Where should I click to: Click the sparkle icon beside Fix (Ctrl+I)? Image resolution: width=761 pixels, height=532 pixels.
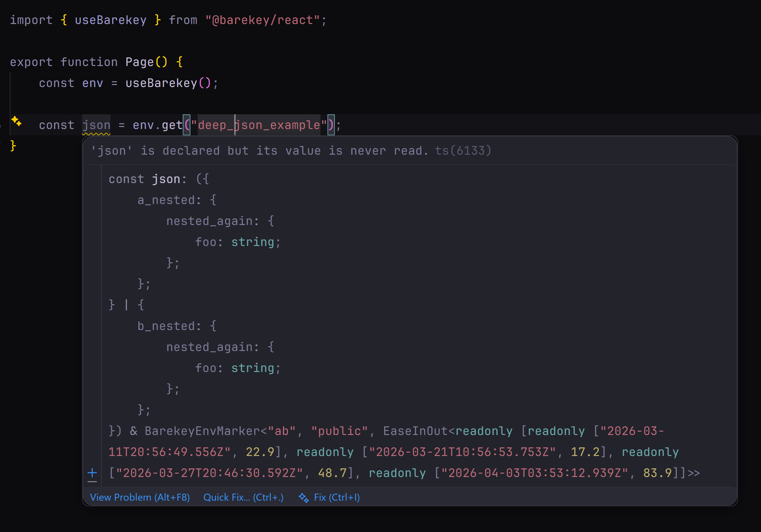303,498
